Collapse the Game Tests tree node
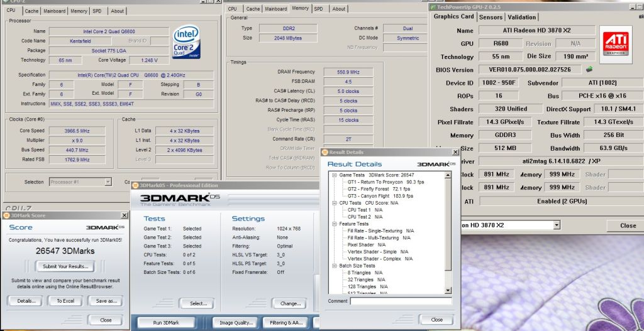This screenshot has width=644, height=331. [335, 175]
